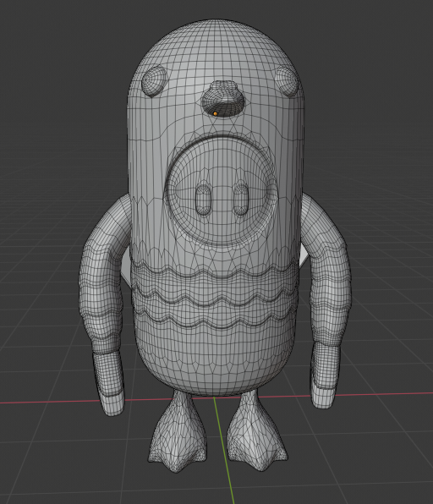Click the left ear bump on the head
Screen dimensions: 433x504
154,81
